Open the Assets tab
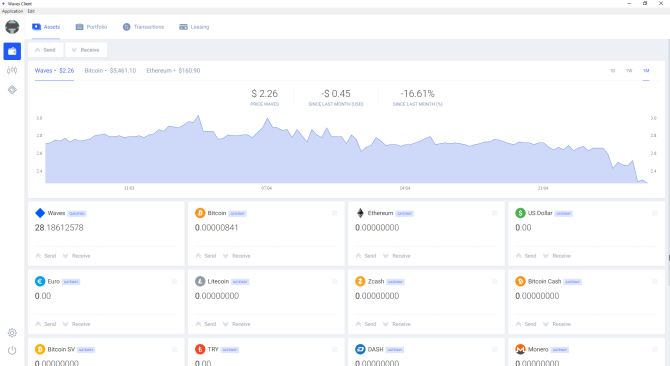Screen dimensions: 670x366 click(x=46, y=27)
